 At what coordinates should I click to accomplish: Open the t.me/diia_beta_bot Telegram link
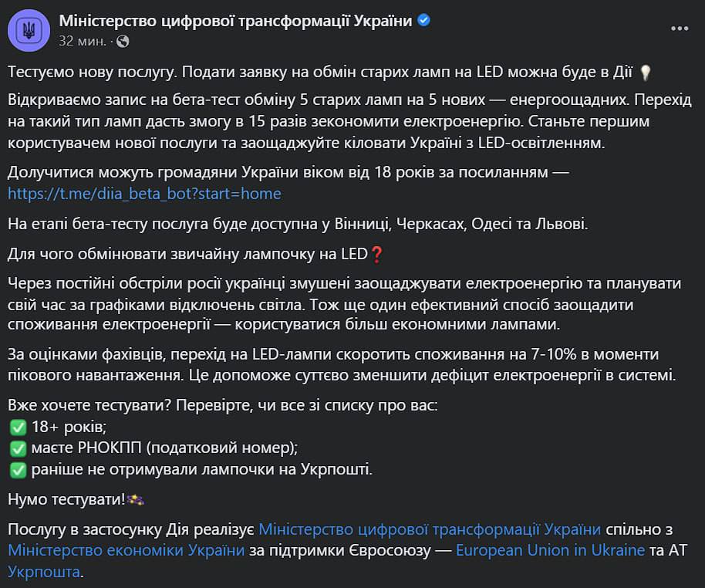[144, 194]
